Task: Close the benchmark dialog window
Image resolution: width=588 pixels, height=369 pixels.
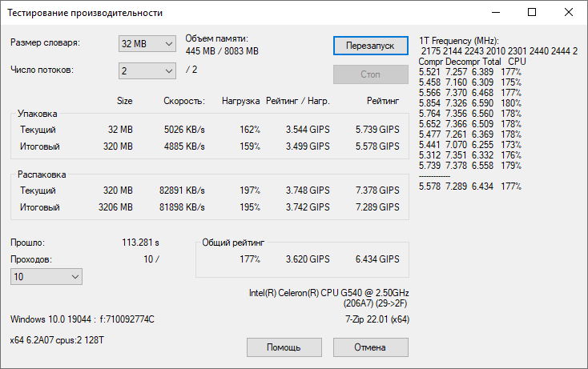Action: (568, 13)
